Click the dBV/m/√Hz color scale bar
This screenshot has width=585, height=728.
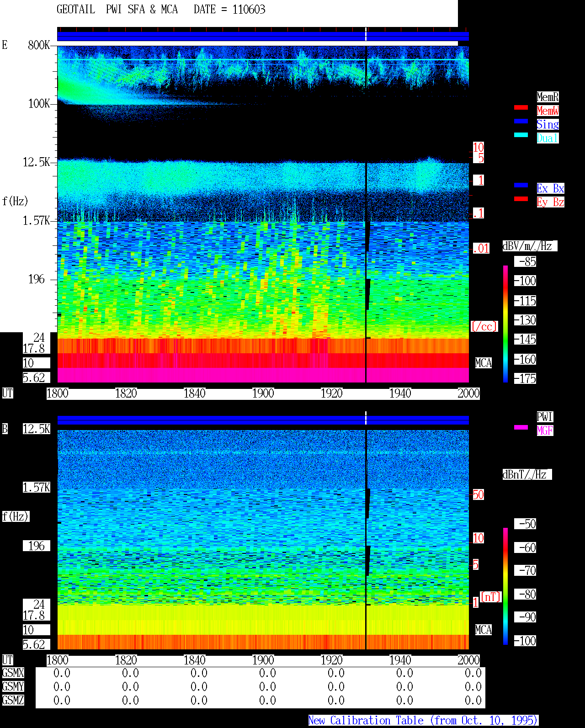pos(505,324)
